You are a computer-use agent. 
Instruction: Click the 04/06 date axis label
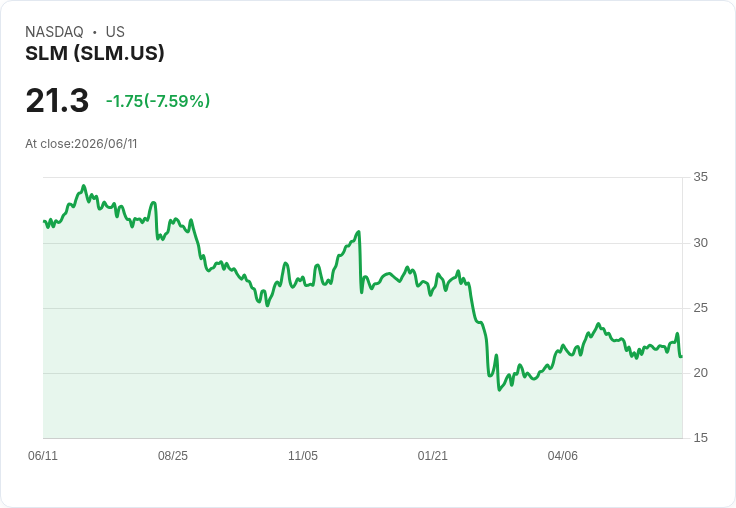click(563, 455)
